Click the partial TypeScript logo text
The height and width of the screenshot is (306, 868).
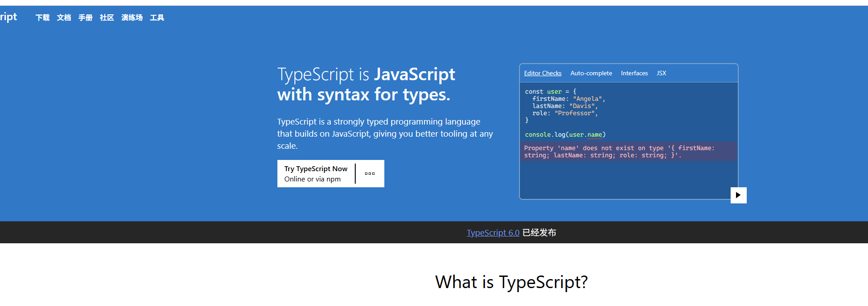click(9, 17)
